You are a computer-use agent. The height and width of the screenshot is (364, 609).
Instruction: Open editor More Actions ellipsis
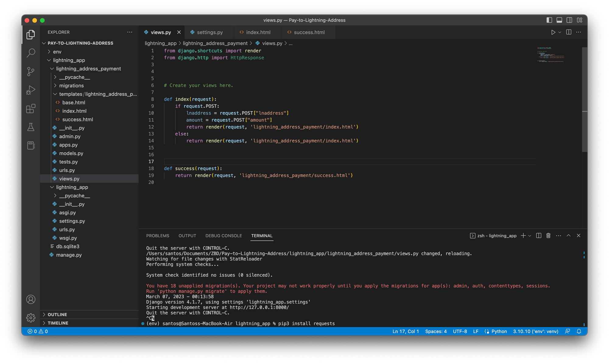point(579,32)
